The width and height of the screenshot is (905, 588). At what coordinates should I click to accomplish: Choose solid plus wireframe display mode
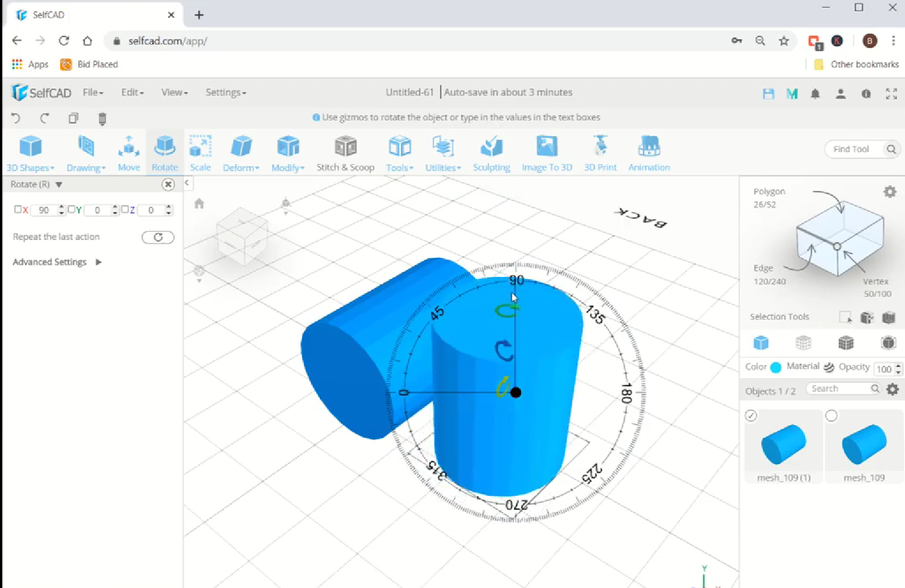coord(846,343)
